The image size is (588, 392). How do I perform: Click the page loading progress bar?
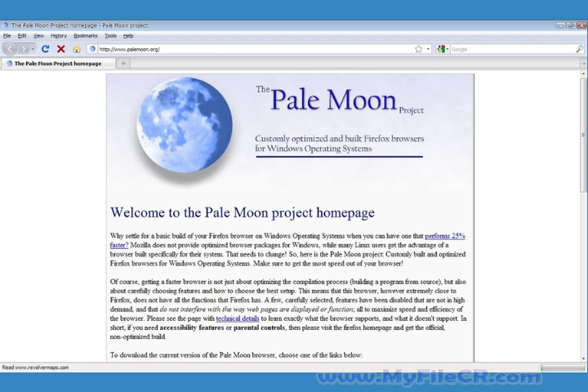562,368
